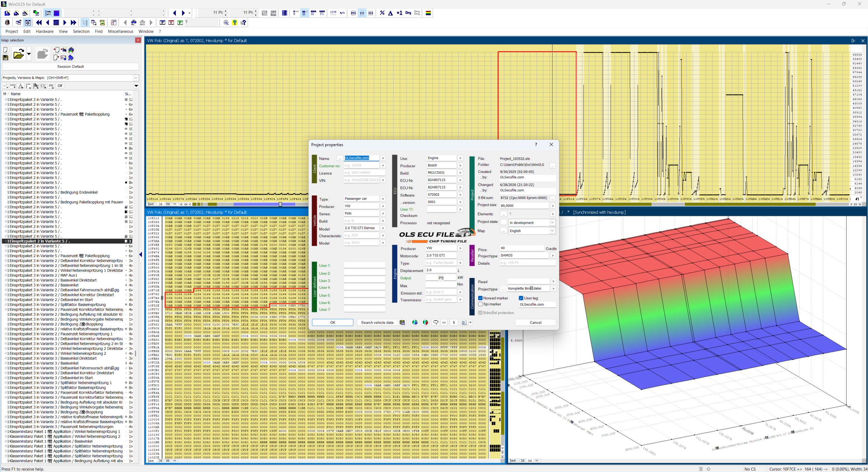Open the Hardware menu
Screen dimensions: 868x472
pos(44,31)
